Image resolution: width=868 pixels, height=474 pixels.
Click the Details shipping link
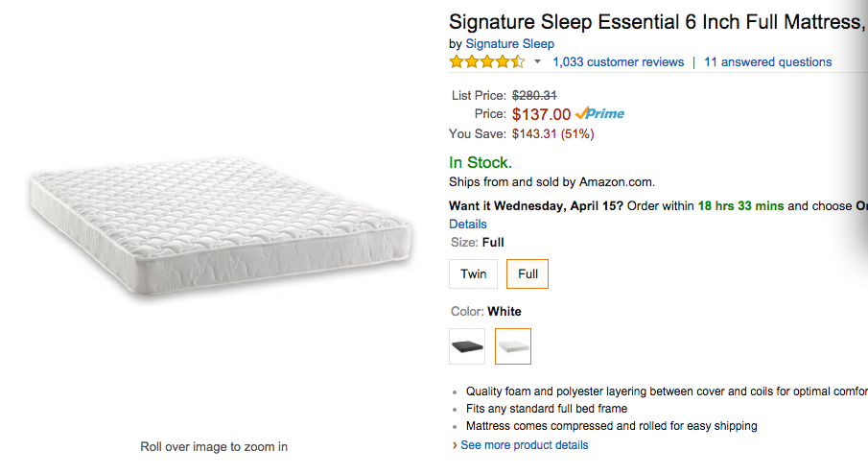point(468,224)
